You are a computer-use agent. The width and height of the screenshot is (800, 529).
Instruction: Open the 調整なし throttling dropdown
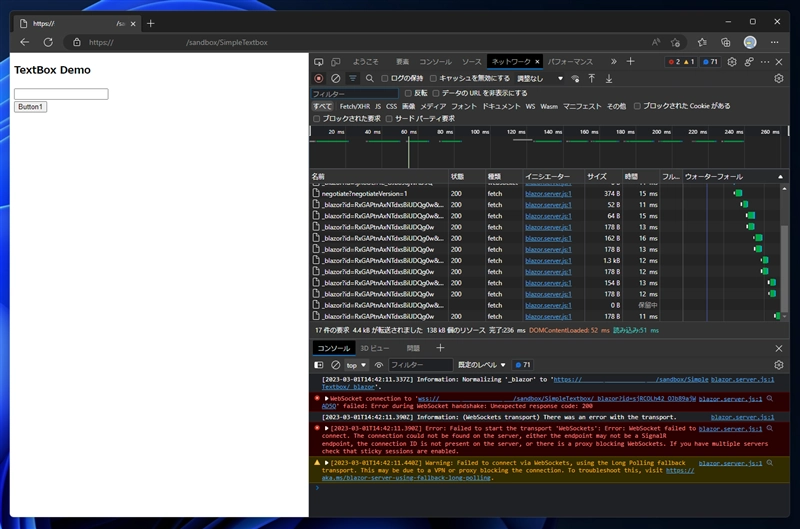point(540,79)
